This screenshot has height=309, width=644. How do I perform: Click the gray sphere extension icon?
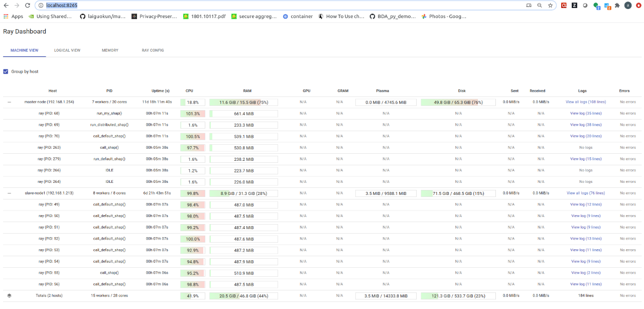[585, 6]
